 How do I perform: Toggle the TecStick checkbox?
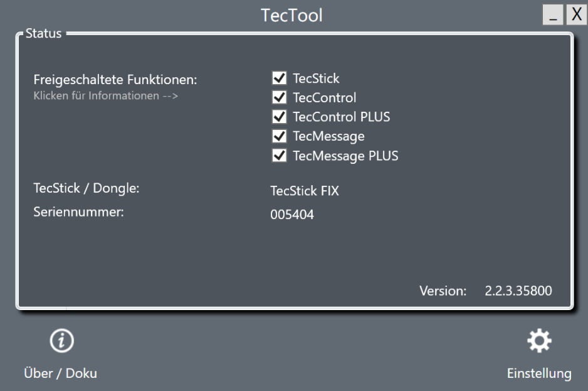tap(280, 78)
